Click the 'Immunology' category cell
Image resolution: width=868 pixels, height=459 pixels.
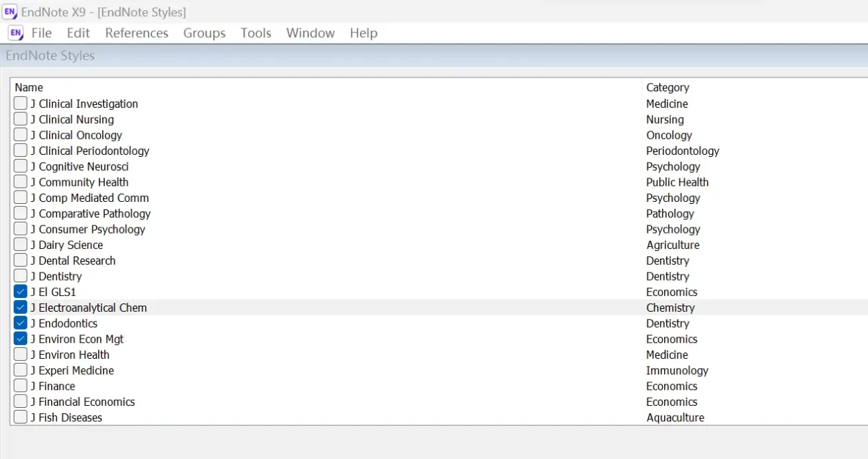(x=677, y=371)
